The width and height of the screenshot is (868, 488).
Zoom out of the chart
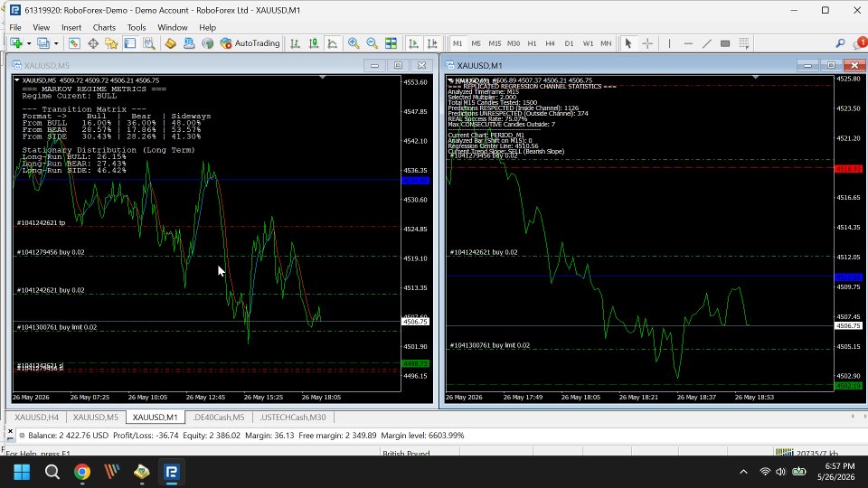(x=372, y=43)
